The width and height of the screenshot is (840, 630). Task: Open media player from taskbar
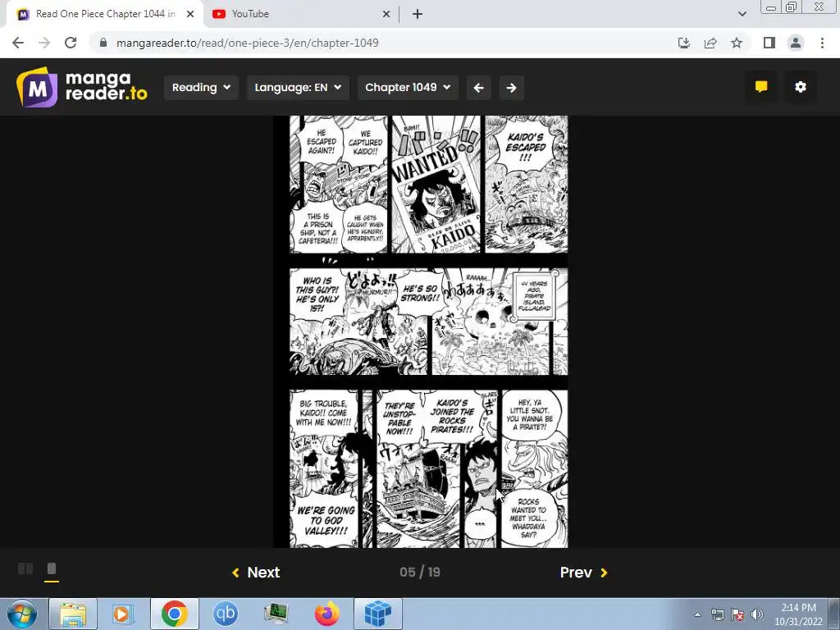(x=124, y=614)
